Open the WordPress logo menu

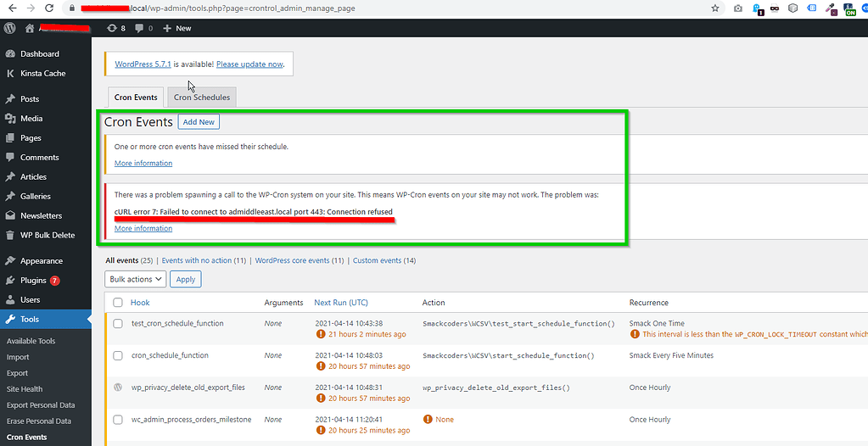pyautogui.click(x=9, y=28)
